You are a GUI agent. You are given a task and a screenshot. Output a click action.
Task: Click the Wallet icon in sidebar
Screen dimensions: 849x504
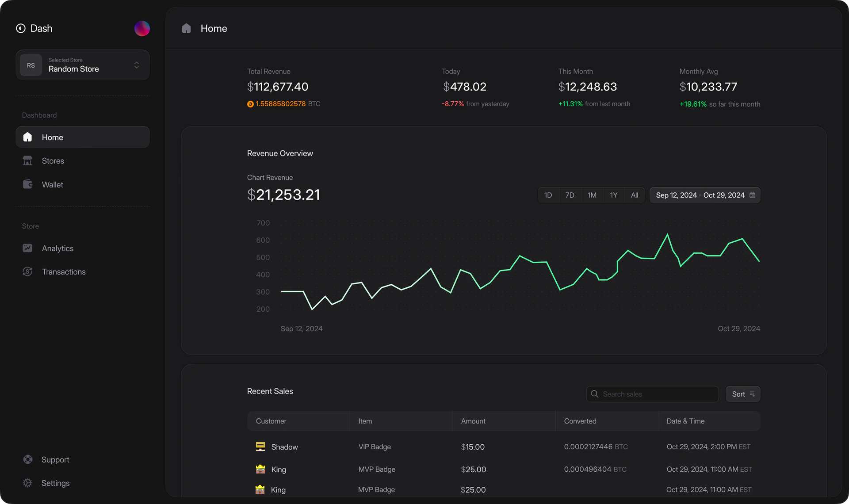[27, 184]
